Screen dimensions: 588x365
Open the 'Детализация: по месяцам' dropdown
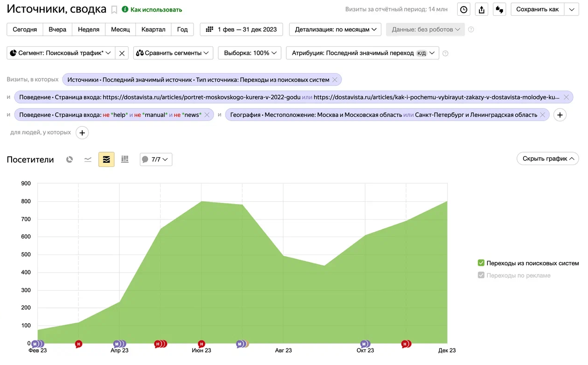coord(335,29)
